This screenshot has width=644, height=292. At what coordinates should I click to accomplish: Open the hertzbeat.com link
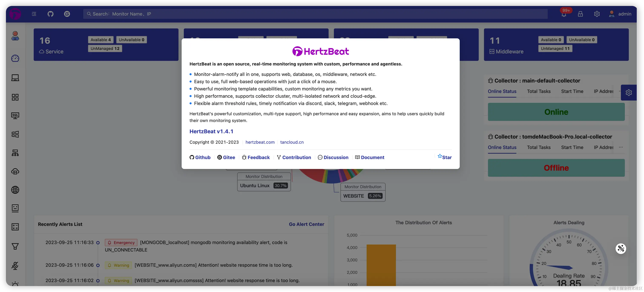tap(260, 142)
